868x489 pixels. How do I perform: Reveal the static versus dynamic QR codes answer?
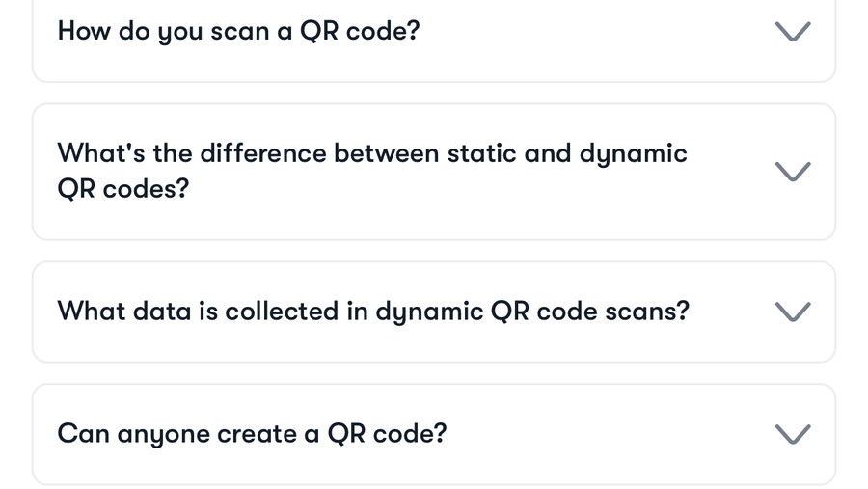pyautogui.click(x=793, y=171)
